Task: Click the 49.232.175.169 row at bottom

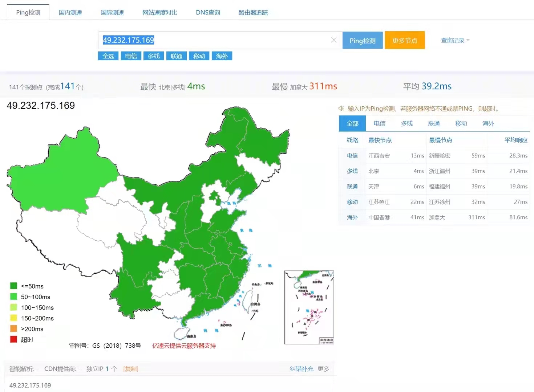Action: tap(169, 385)
